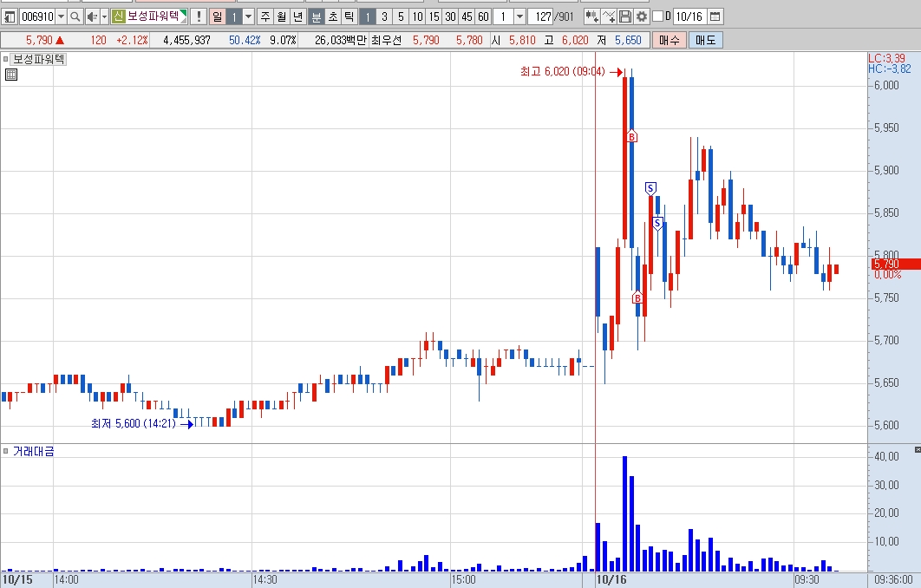Open chart settings gear icon
The height and width of the screenshot is (588, 921).
click(x=642, y=16)
